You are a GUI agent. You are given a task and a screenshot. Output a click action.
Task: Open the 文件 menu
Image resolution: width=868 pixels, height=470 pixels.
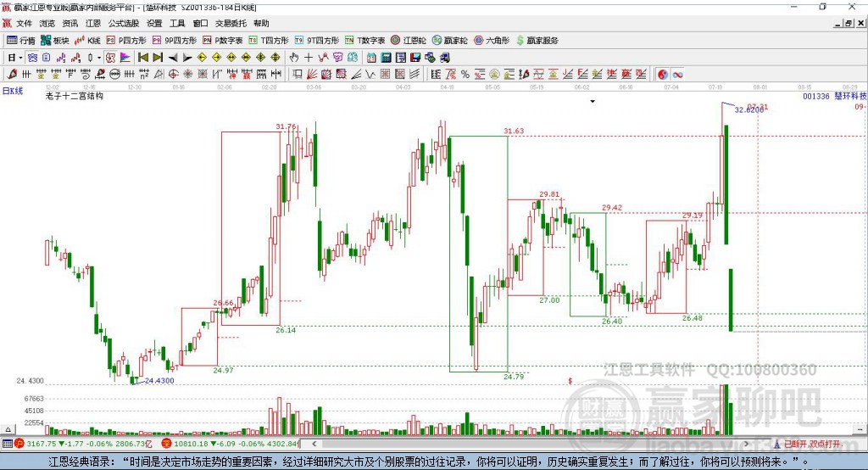(x=24, y=23)
